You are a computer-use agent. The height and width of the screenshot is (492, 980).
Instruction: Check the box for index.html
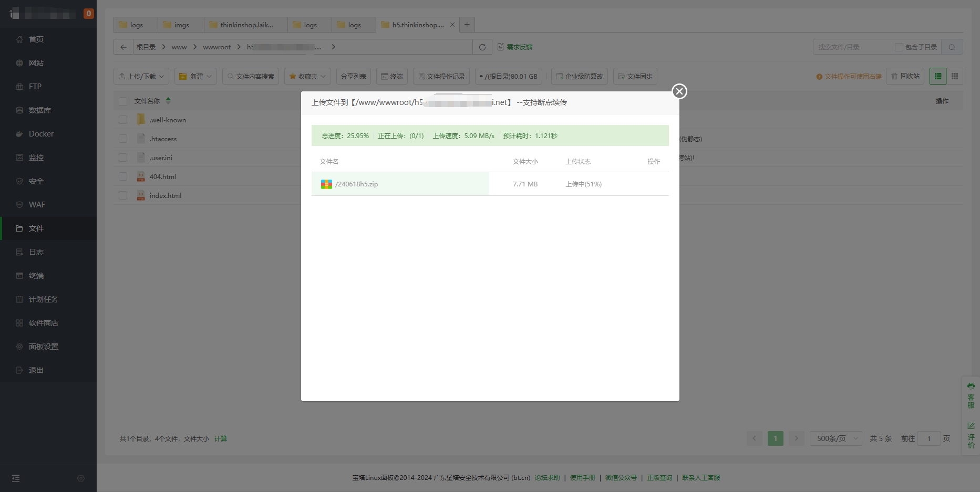click(123, 195)
